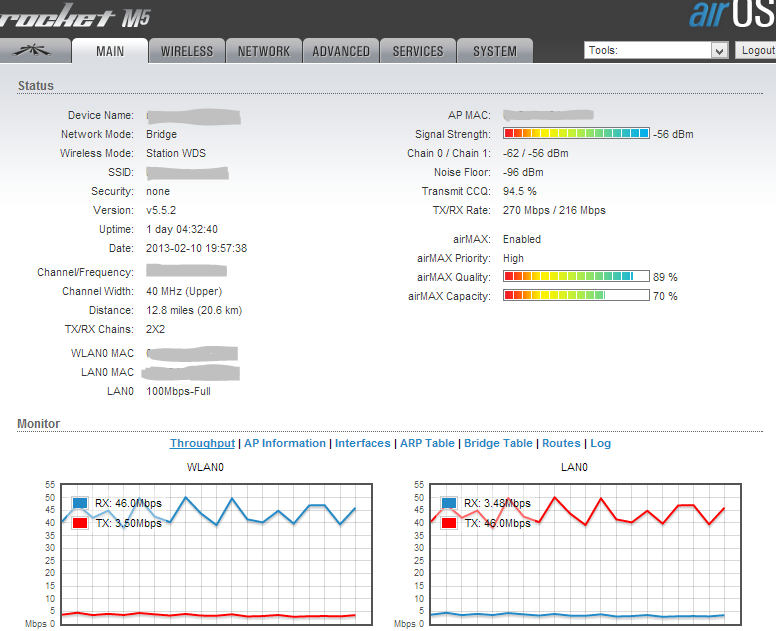Open the NETWORK tab

click(264, 51)
